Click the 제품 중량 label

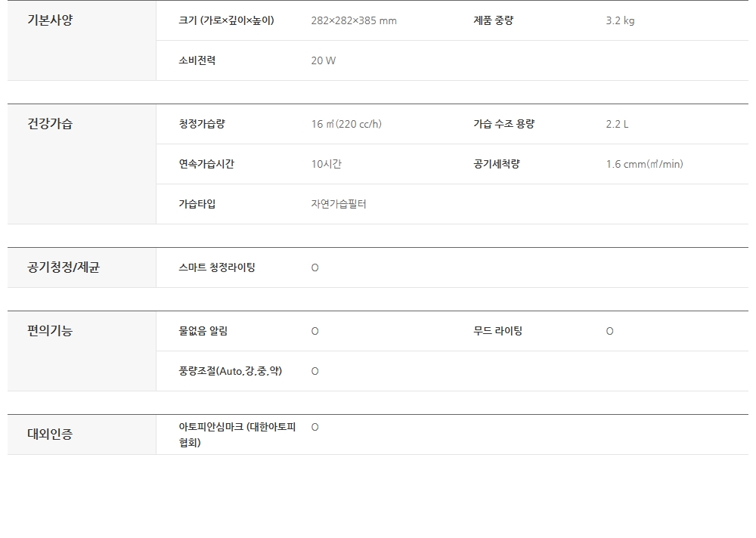(493, 20)
